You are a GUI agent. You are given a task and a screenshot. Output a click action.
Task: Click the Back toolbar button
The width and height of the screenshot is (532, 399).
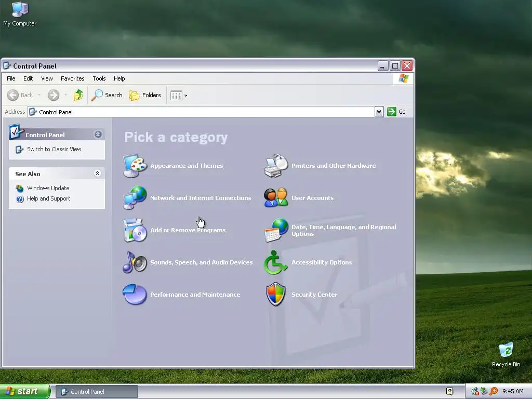[20, 95]
